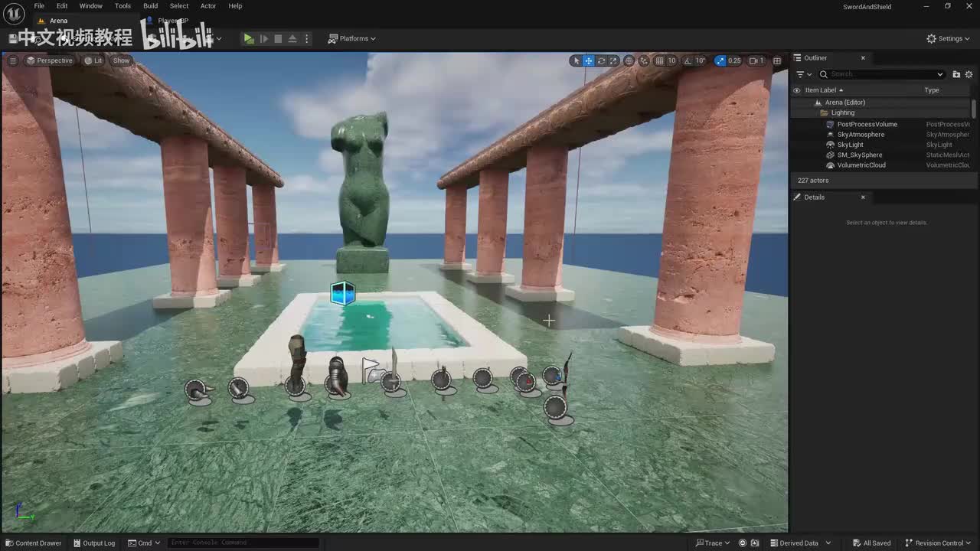Image resolution: width=980 pixels, height=551 pixels.
Task: Open the Tools menu
Action: [122, 5]
